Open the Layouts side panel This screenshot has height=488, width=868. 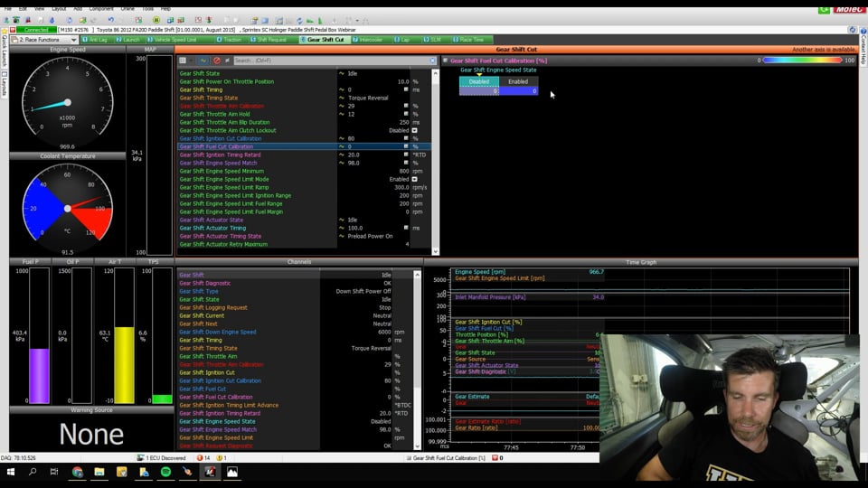[x=4, y=85]
